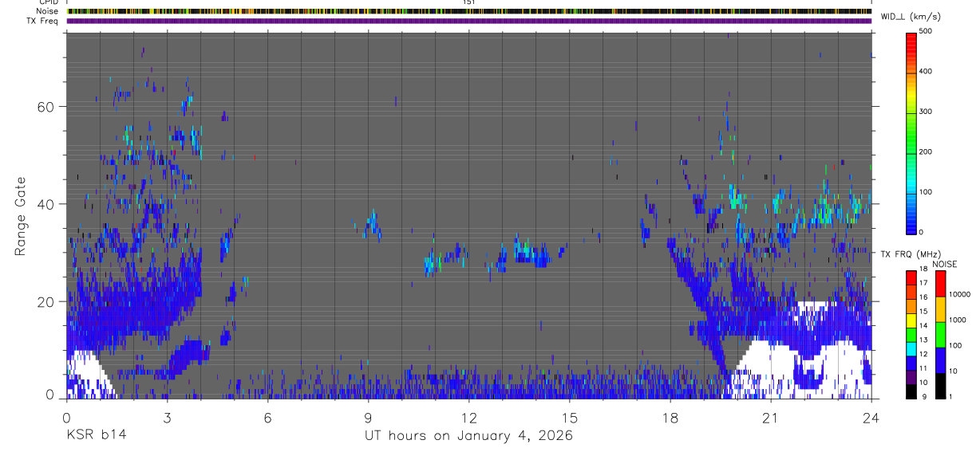The height and width of the screenshot is (452, 980).
Task: Click the WID⊥ (km/s) colorbar title
Action: [911, 17]
